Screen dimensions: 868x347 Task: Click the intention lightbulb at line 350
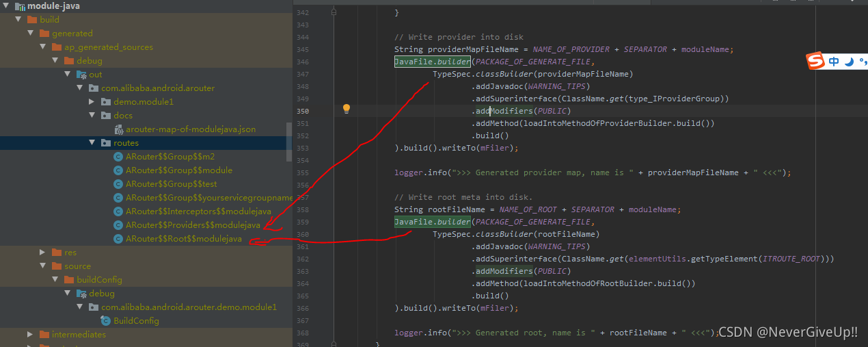click(x=347, y=109)
